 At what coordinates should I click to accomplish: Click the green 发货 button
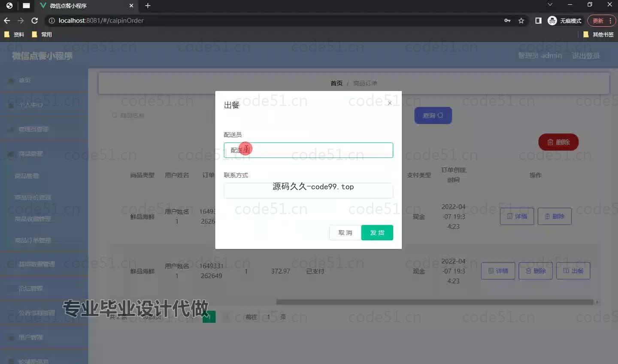pyautogui.click(x=377, y=233)
